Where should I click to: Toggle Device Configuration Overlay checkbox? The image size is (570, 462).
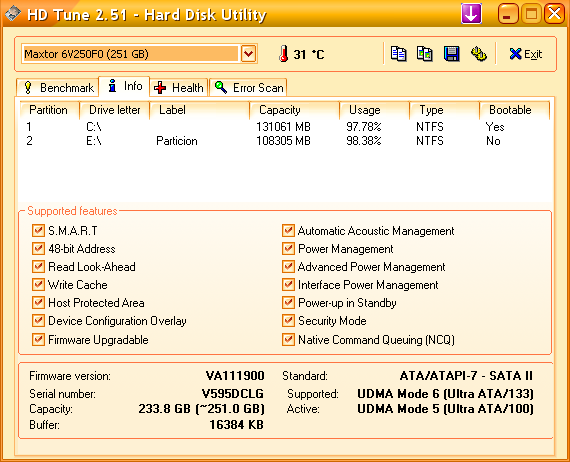pyautogui.click(x=38, y=321)
